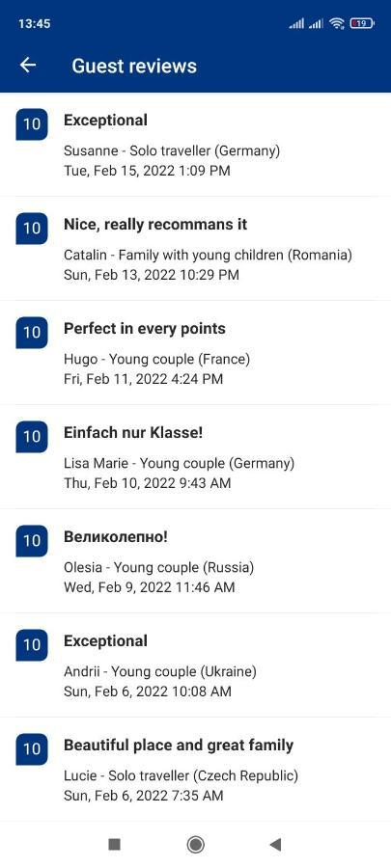Tap the back arrow in the header
391x868 pixels.
click(x=28, y=66)
